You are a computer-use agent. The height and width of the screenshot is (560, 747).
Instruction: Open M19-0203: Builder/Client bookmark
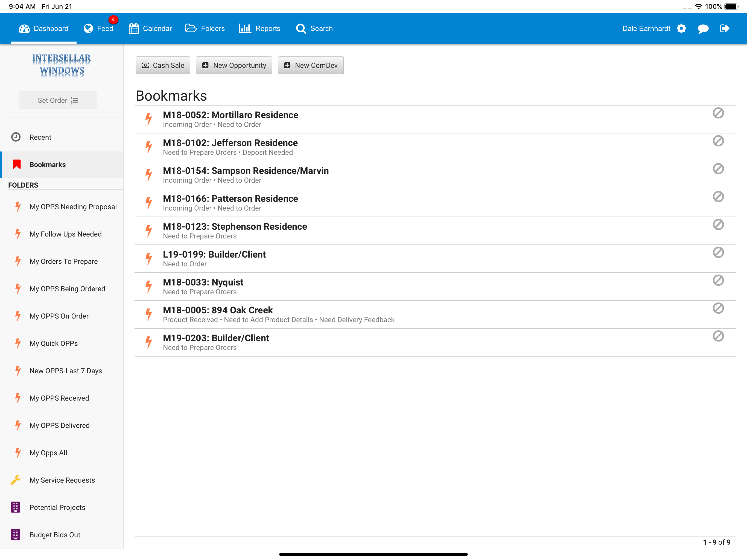pos(435,342)
